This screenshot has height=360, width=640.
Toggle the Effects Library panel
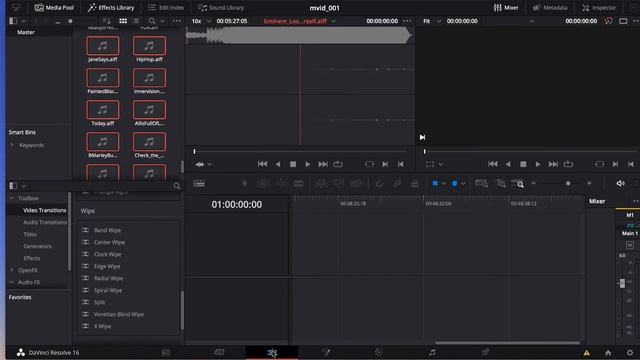click(x=111, y=8)
